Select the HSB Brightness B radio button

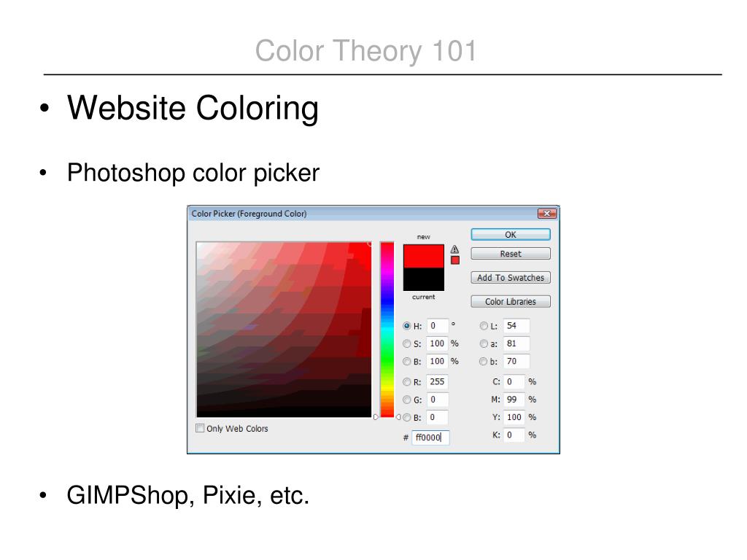click(x=406, y=362)
